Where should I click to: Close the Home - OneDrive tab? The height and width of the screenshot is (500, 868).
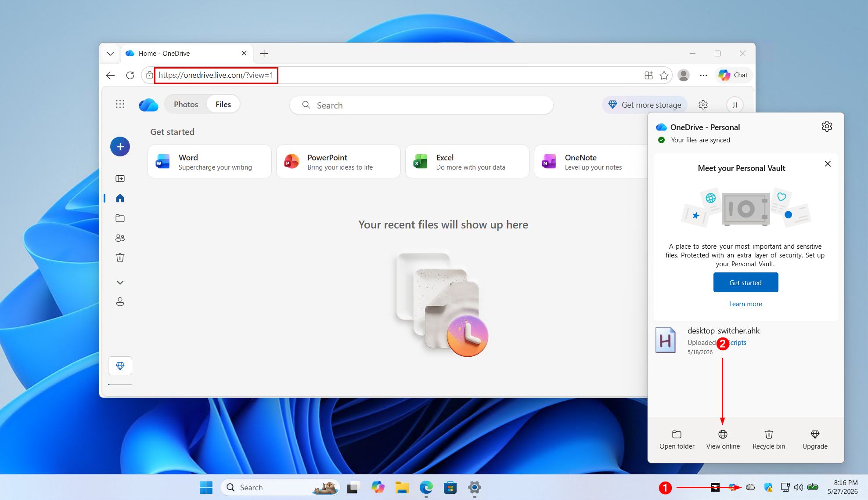pos(244,53)
